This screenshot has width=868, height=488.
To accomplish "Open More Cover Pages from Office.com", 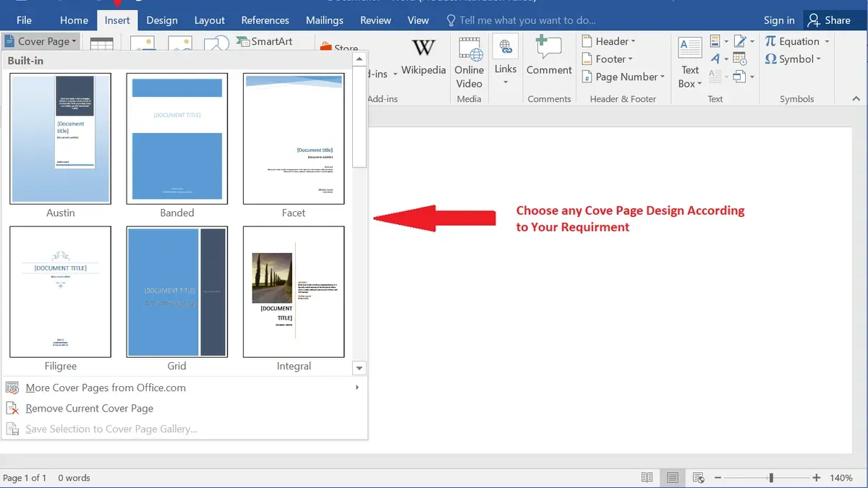I will pos(184,388).
